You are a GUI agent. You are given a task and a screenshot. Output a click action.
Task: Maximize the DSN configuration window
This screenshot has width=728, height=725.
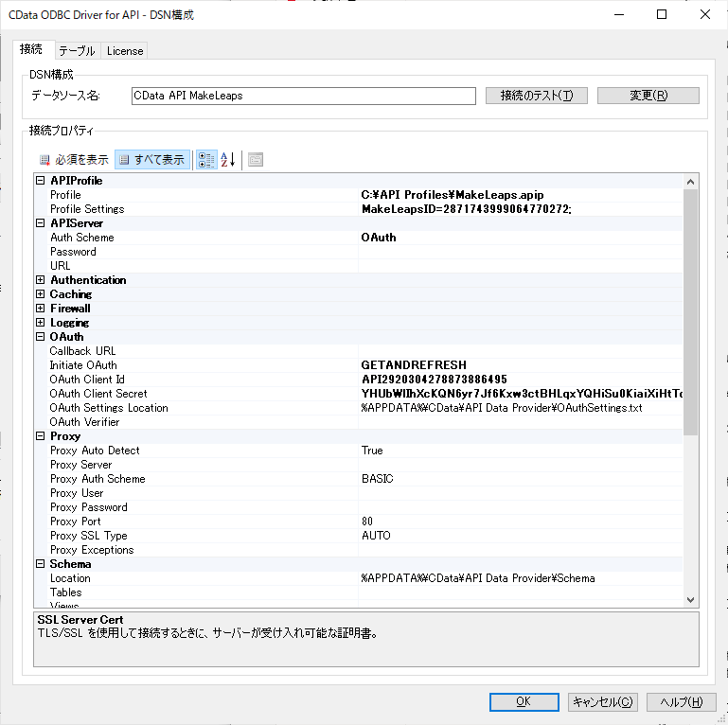coord(662,14)
